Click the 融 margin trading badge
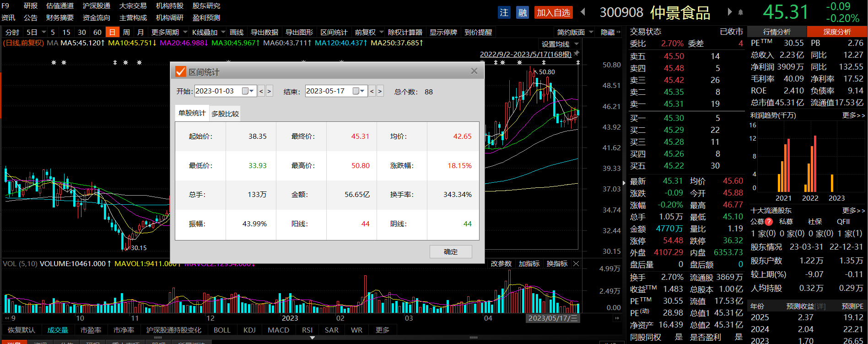The width and height of the screenshot is (868, 344). coord(522,12)
